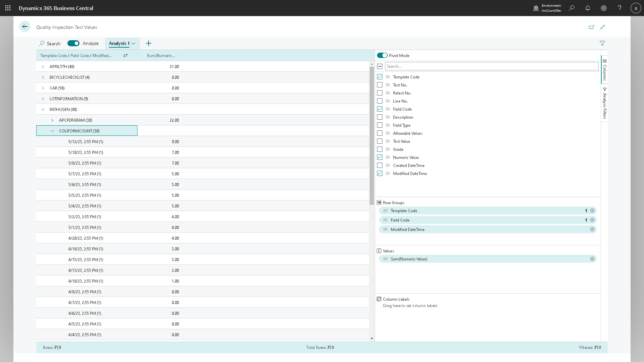Click the filter funnel icon
The height and width of the screenshot is (362, 644).
tap(602, 43)
